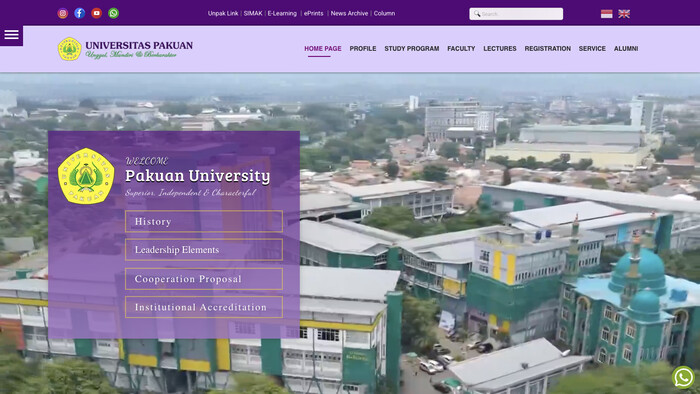Go to E-Learning link
This screenshot has width=700, height=394.
[x=282, y=13]
